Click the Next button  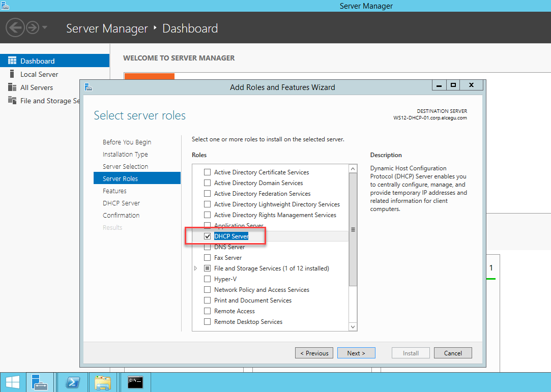tap(356, 353)
